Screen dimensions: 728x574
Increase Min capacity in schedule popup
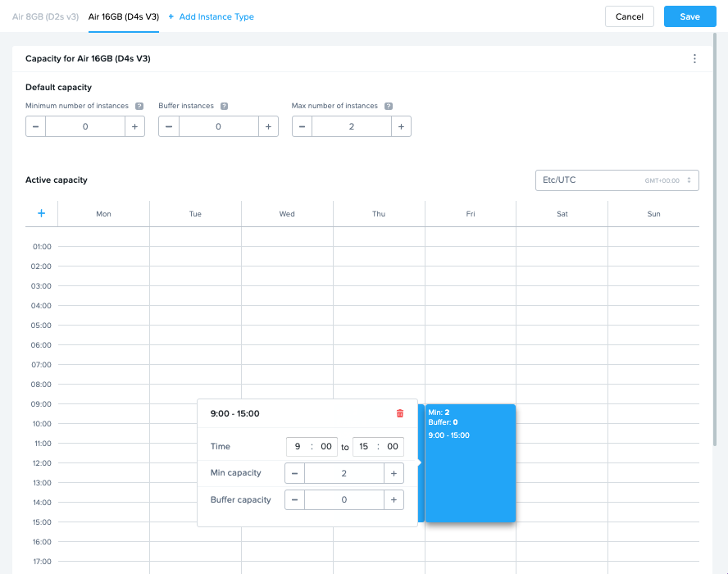394,474
